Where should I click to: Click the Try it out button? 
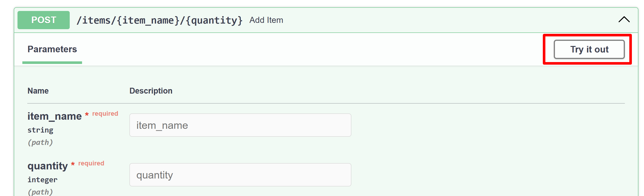point(589,49)
